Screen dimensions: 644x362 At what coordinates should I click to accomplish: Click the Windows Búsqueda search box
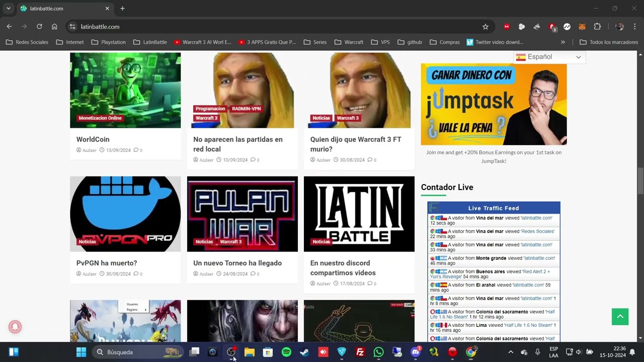(x=137, y=352)
